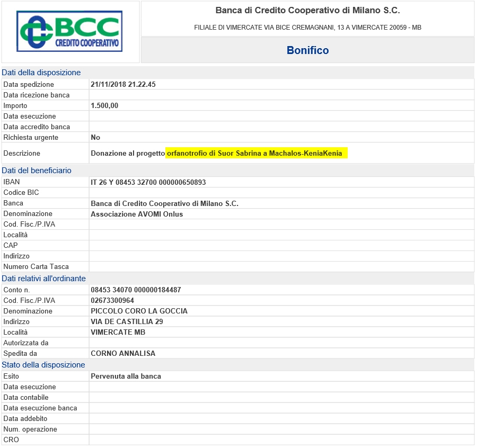Click IBAN value 'IT 26 Y 08453 32700 000000650893'
The width and height of the screenshot is (477, 448).
pyautogui.click(x=148, y=182)
